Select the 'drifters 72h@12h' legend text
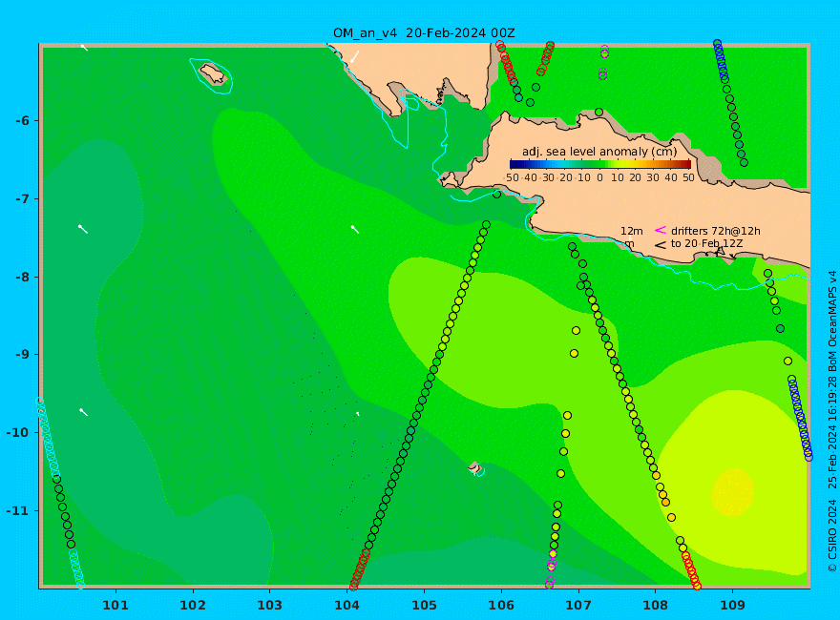This screenshot has height=620, width=840. pos(716,231)
